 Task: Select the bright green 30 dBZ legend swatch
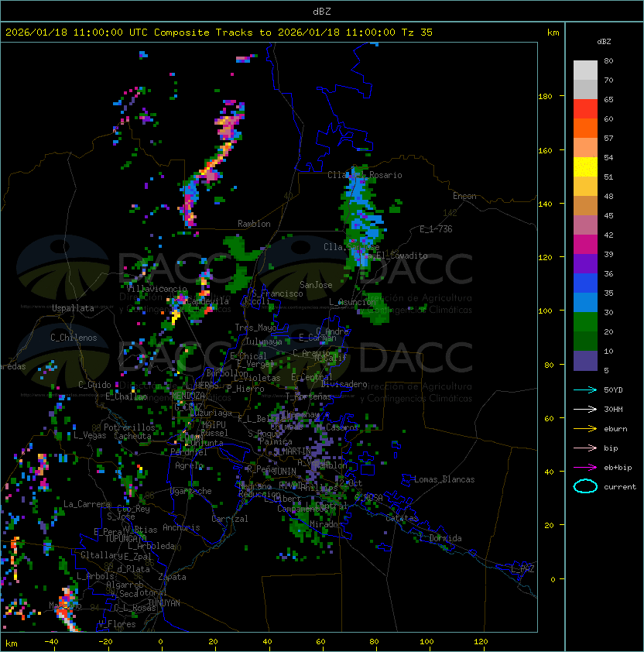pos(585,322)
